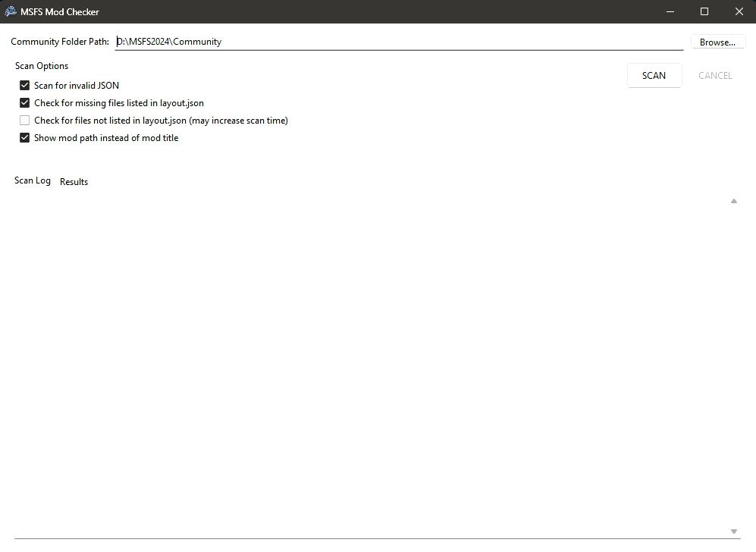Uncheck 'Check for missing files listed in layout.json'
The width and height of the screenshot is (756, 552).
click(x=24, y=102)
